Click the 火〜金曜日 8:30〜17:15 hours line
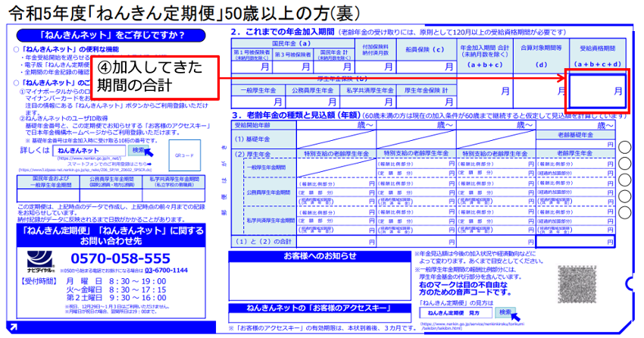Screen dimensions: 644x338 click(116, 289)
